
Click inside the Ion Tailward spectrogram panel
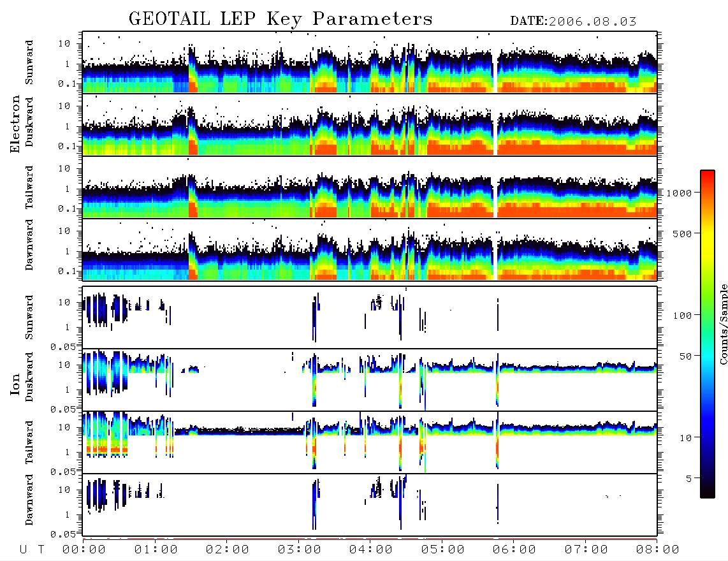(x=370, y=442)
